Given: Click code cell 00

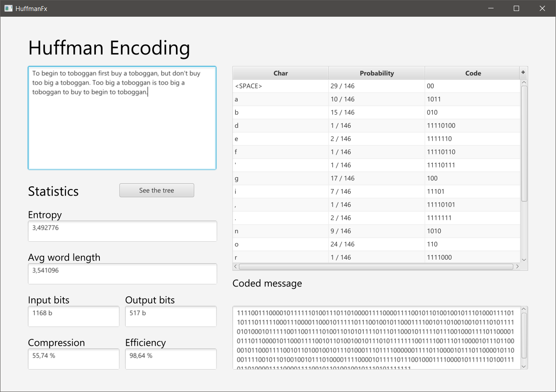Looking at the screenshot, I should (x=473, y=86).
